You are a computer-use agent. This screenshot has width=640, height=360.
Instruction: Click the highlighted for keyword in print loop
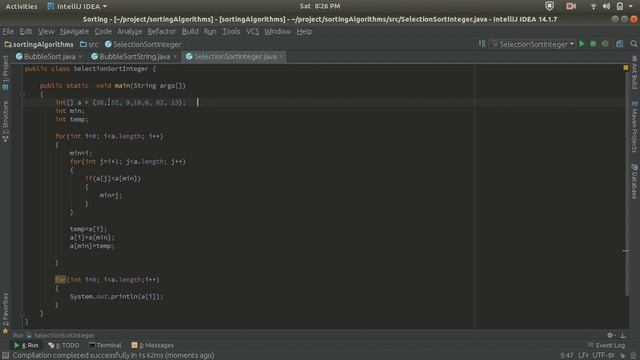pyautogui.click(x=60, y=280)
